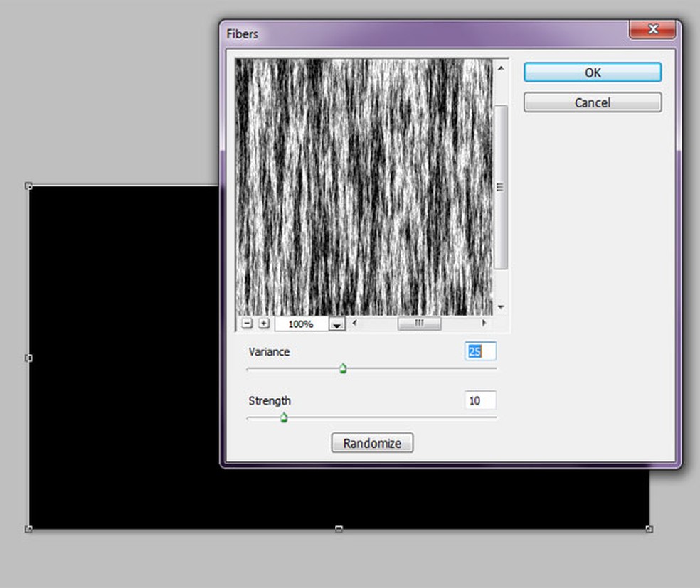Confirm the Fibers filter with OK

point(593,73)
